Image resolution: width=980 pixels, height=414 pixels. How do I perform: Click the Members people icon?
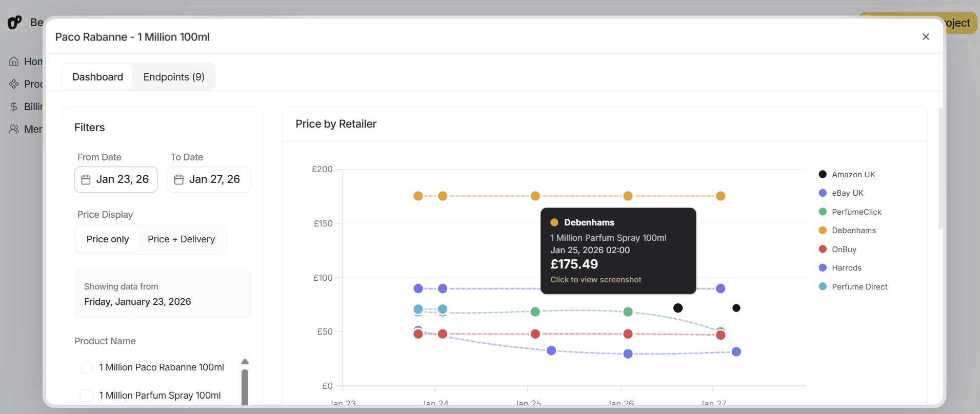pos(14,129)
